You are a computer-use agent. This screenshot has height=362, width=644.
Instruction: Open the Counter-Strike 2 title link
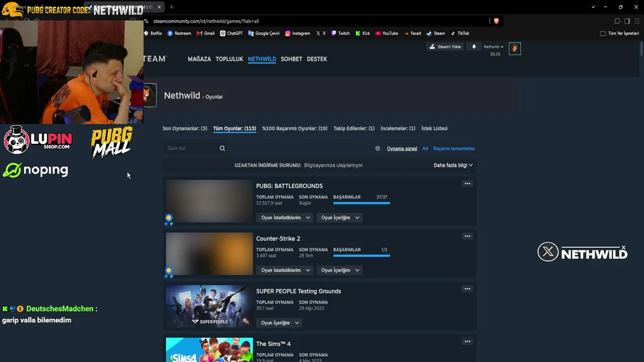[278, 238]
